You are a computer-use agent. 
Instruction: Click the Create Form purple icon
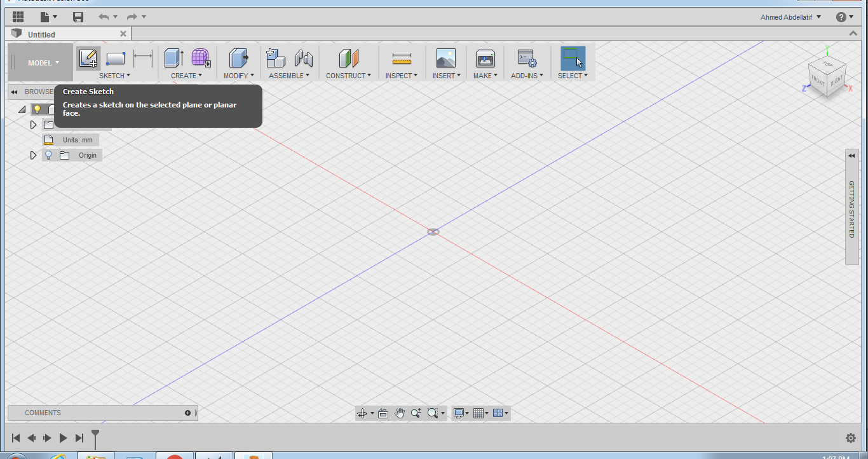point(201,58)
